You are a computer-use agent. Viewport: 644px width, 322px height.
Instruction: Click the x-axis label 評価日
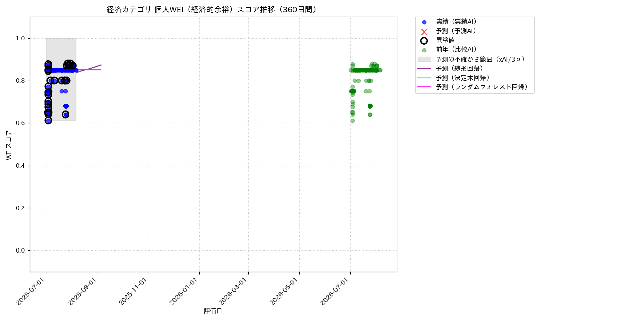pyautogui.click(x=213, y=311)
